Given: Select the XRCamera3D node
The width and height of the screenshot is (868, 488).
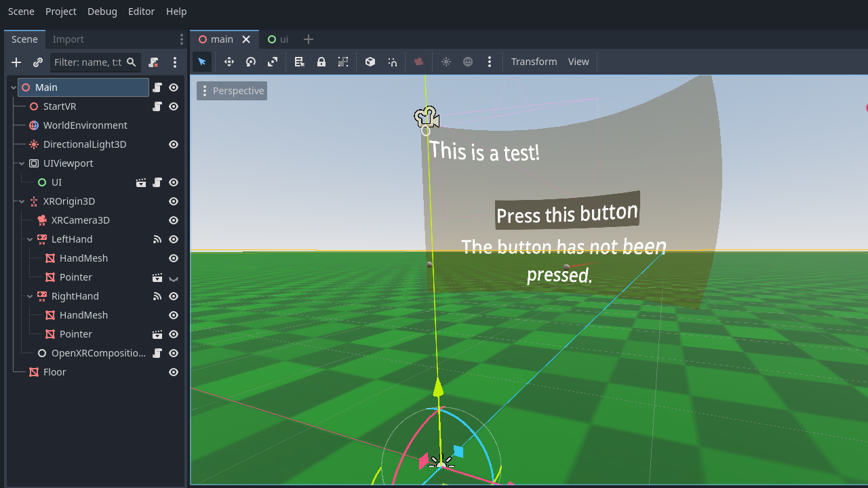Looking at the screenshot, I should point(80,220).
